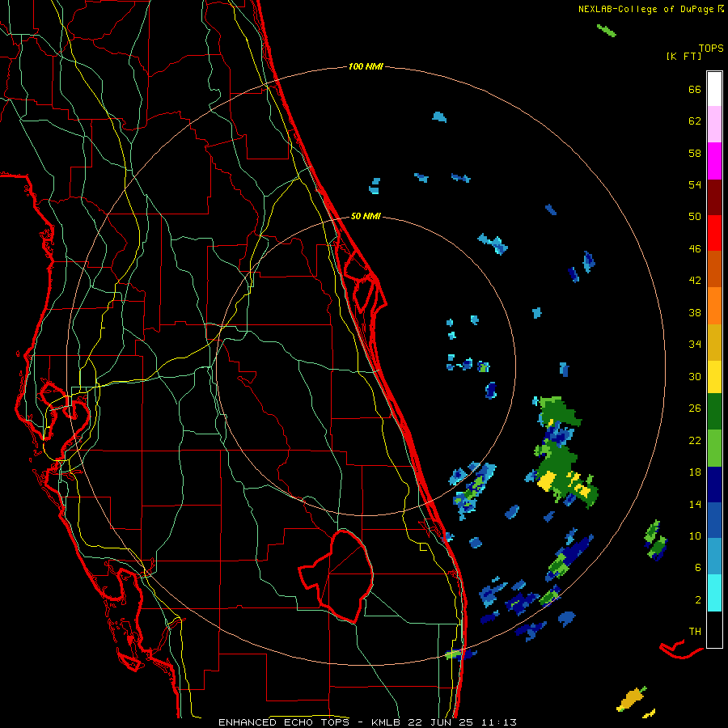Click the '22' legend value
728x728 pixels.
tap(695, 440)
